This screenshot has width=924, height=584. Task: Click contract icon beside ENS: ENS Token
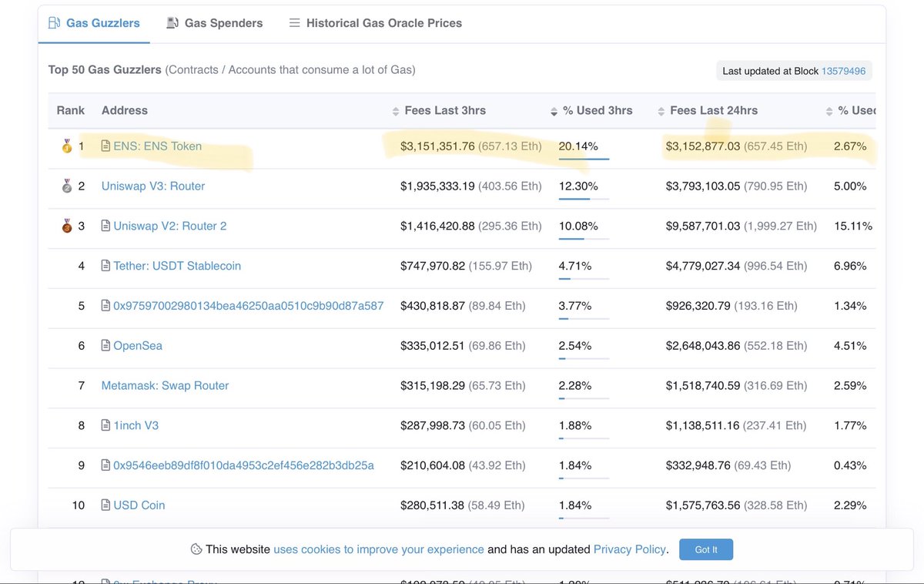coord(106,146)
